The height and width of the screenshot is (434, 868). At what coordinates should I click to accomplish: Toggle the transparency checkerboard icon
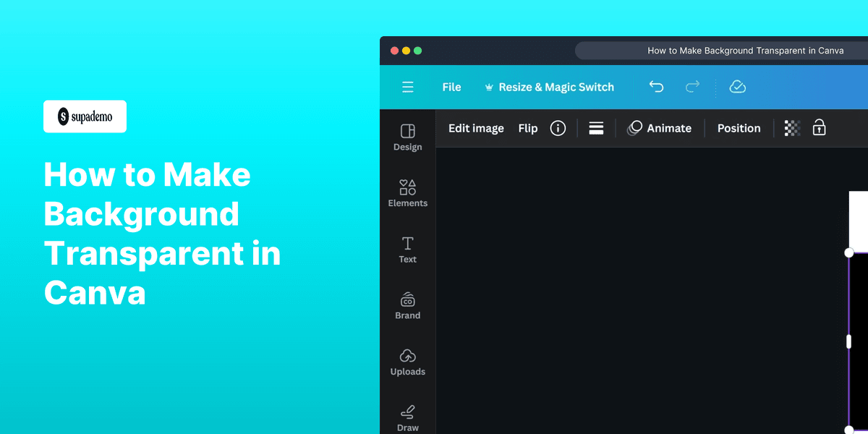click(x=791, y=128)
